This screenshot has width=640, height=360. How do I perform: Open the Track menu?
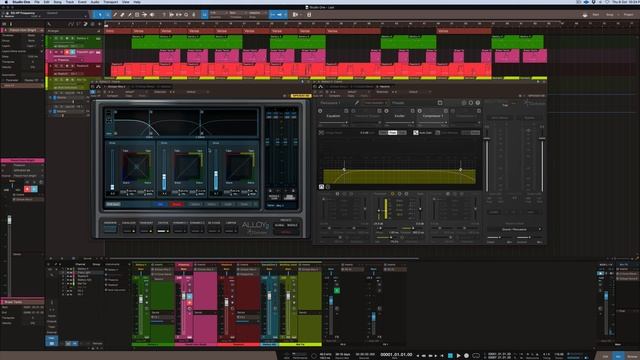point(70,2)
